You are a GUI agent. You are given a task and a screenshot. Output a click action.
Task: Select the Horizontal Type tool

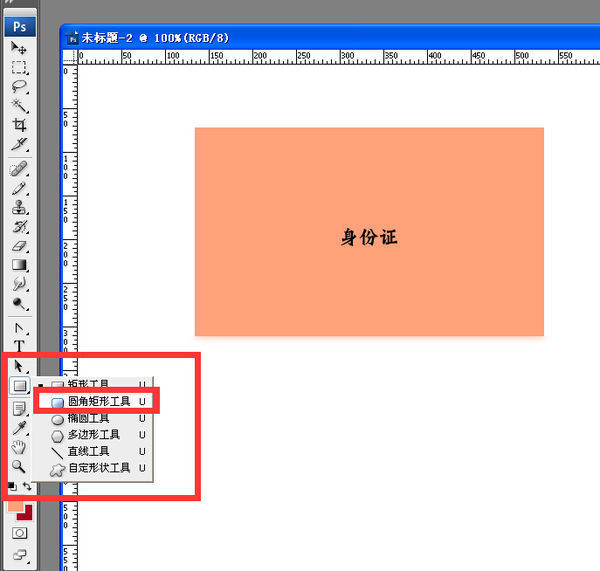point(19,346)
